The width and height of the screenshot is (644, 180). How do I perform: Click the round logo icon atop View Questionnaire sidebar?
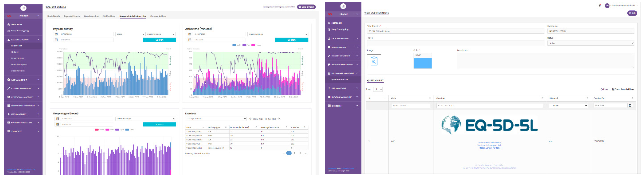(x=343, y=6)
